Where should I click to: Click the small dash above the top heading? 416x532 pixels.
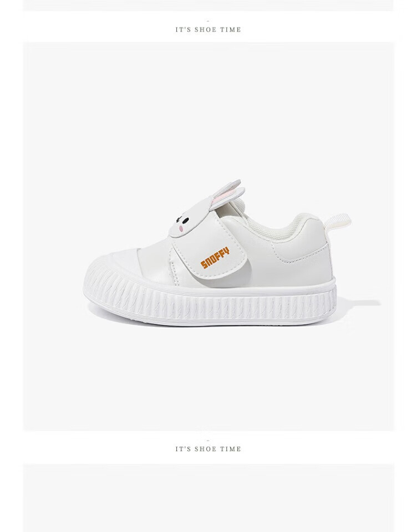pyautogui.click(x=208, y=21)
